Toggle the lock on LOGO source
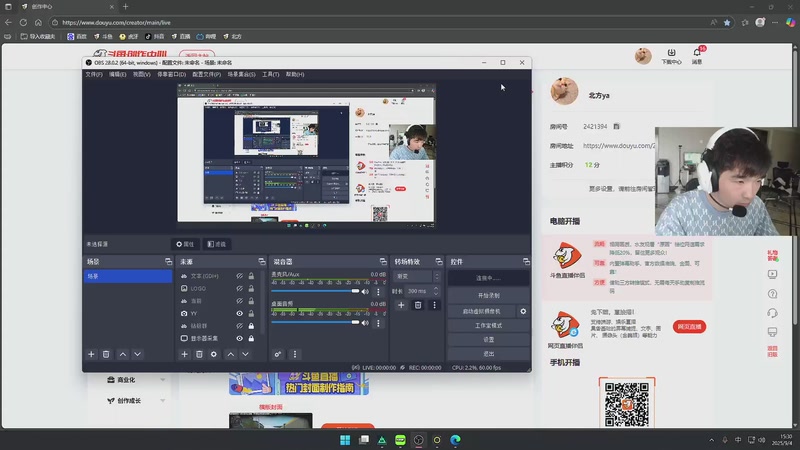This screenshot has height=450, width=800. [251, 288]
